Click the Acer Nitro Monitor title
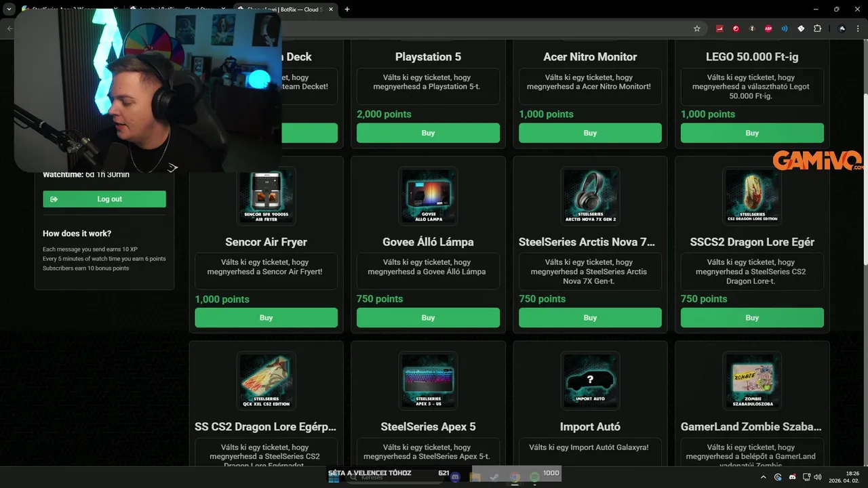868x488 pixels. pos(590,57)
